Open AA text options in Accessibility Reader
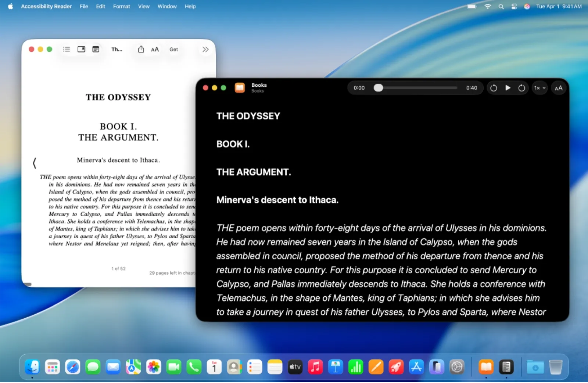The width and height of the screenshot is (588, 383). pyautogui.click(x=559, y=88)
